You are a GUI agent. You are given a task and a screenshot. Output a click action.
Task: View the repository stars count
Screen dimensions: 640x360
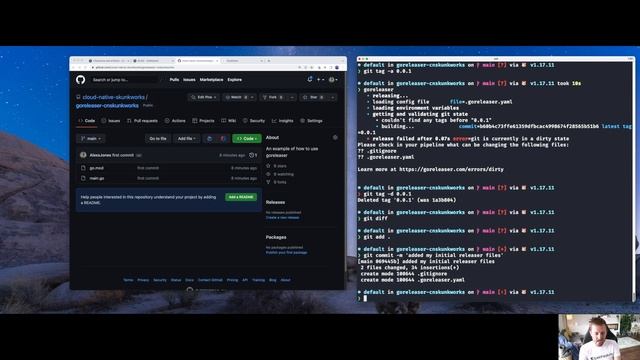[277, 166]
